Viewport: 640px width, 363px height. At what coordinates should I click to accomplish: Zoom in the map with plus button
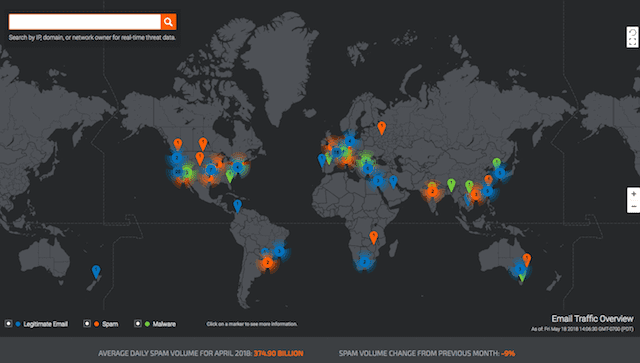[633, 194]
